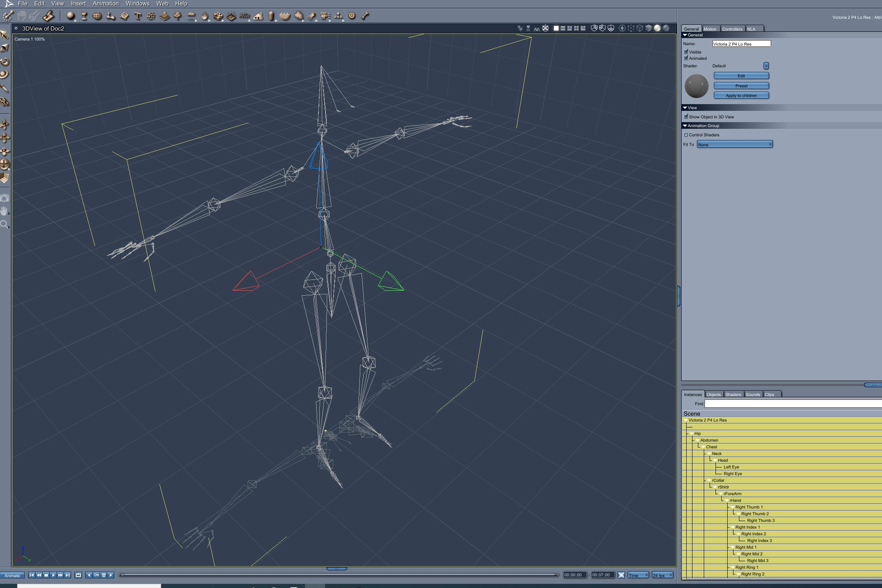The height and width of the screenshot is (588, 882).
Task: Click the house-shaped toolbar icon
Action: (258, 16)
